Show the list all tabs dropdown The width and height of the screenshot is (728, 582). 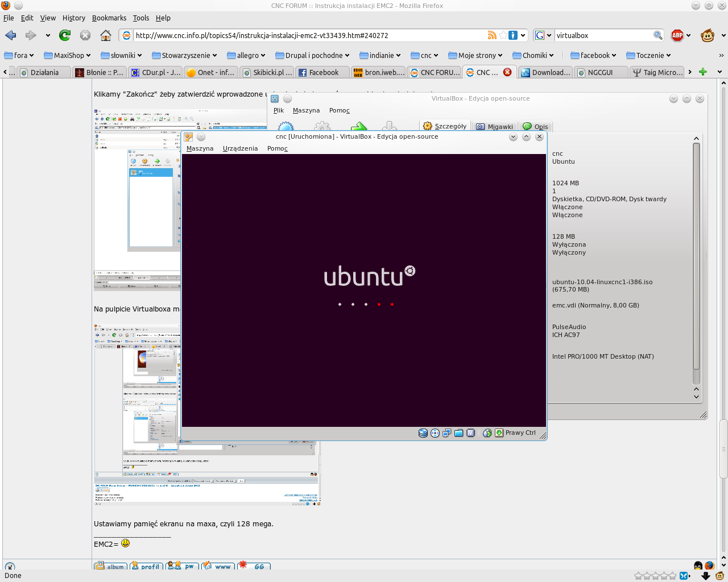pos(719,72)
